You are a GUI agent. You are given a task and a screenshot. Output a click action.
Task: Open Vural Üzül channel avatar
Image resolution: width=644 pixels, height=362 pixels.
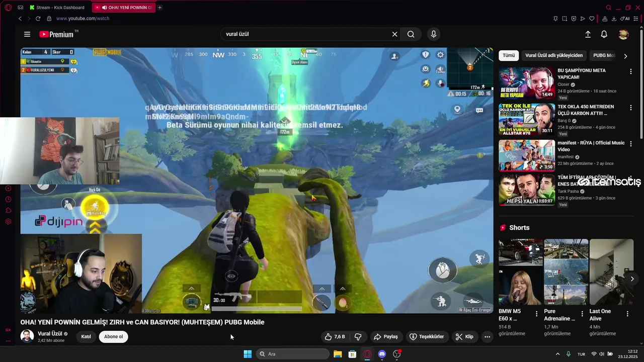click(27, 336)
